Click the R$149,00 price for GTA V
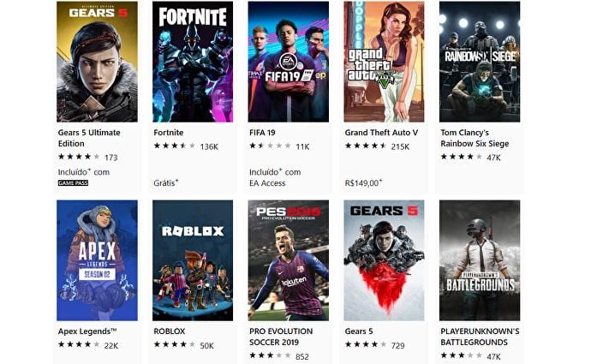 (x=363, y=183)
